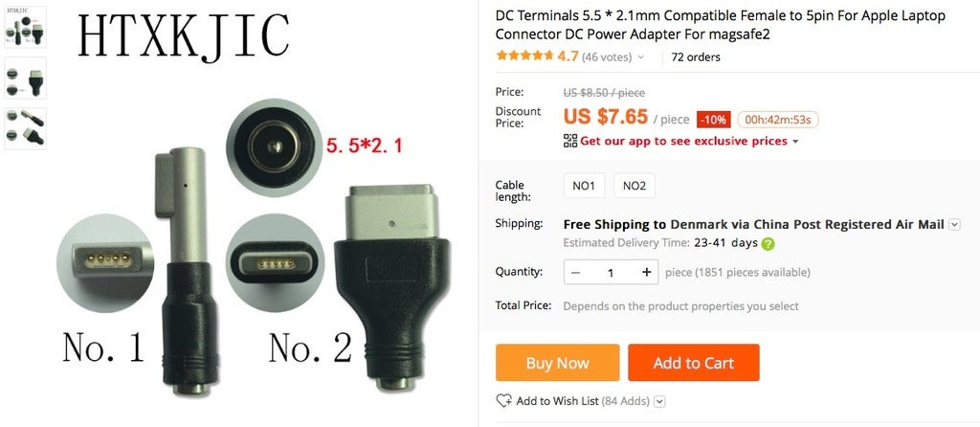Click the plus quantity button
This screenshot has width=980, height=427.
click(x=646, y=272)
